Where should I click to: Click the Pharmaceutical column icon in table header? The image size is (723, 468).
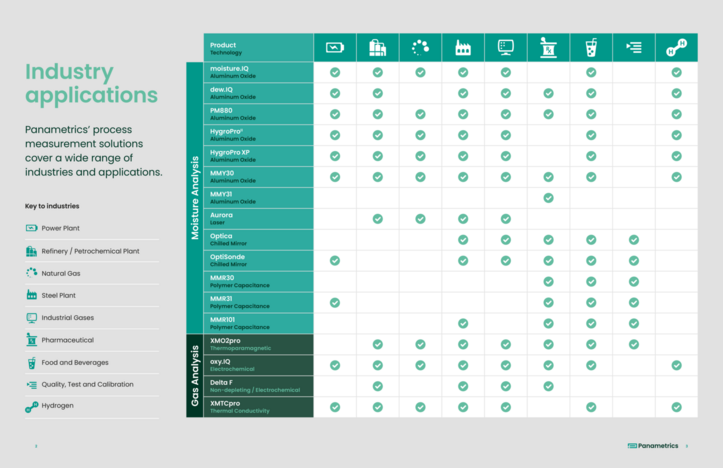pos(548,47)
